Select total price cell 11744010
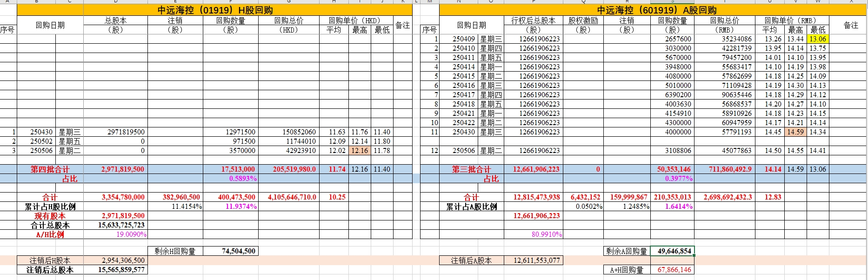Viewport: 868px width, 280px height. (289, 141)
